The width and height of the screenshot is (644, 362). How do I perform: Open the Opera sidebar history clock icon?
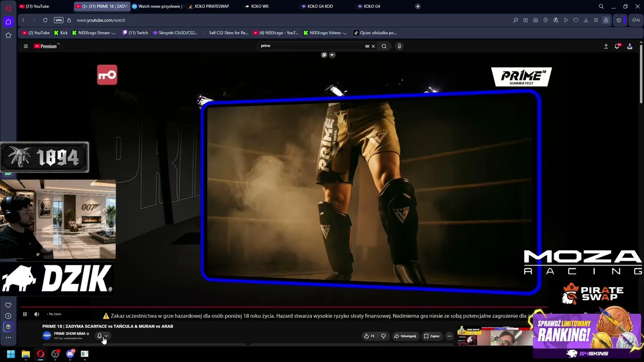tap(8, 316)
